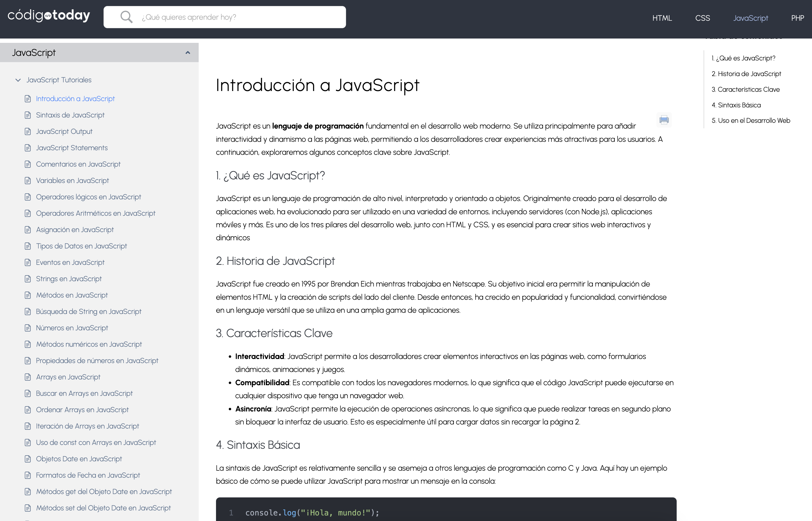This screenshot has width=812, height=521.
Task: Open Sintaxis de JavaScript tutorial
Action: [70, 115]
